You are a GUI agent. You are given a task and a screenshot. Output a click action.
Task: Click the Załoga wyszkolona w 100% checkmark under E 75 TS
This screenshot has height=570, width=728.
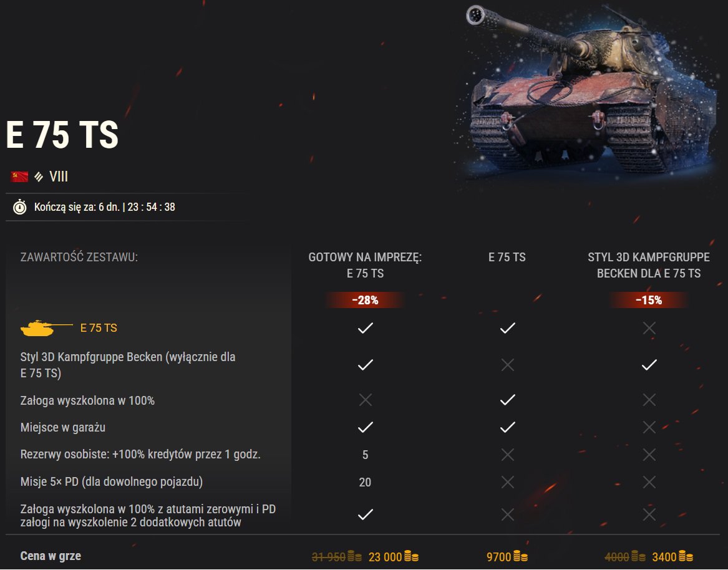(507, 400)
